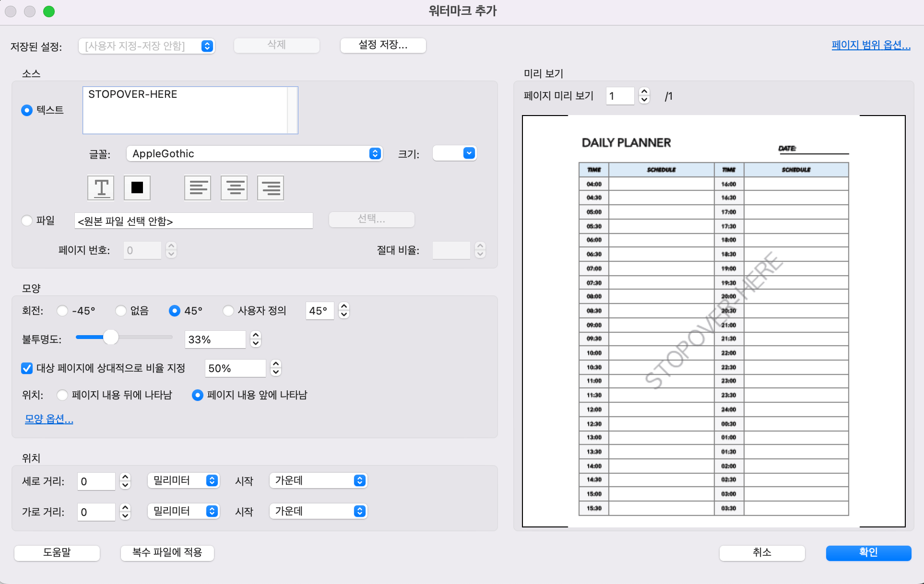Viewport: 924px width, 584px height.
Task: Click 확인 to apply the watermark
Action: [868, 552]
